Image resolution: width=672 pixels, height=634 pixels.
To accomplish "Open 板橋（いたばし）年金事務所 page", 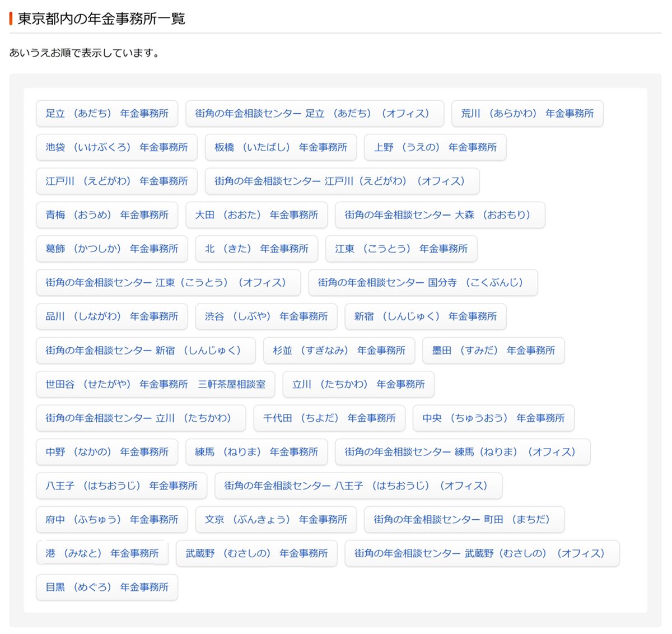I will (281, 147).
